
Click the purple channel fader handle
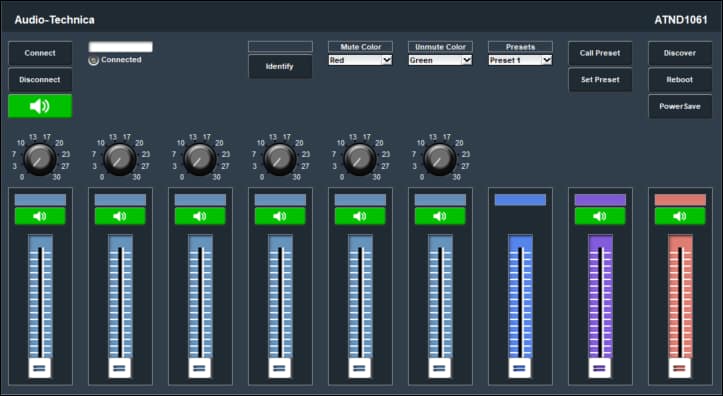pyautogui.click(x=600, y=368)
